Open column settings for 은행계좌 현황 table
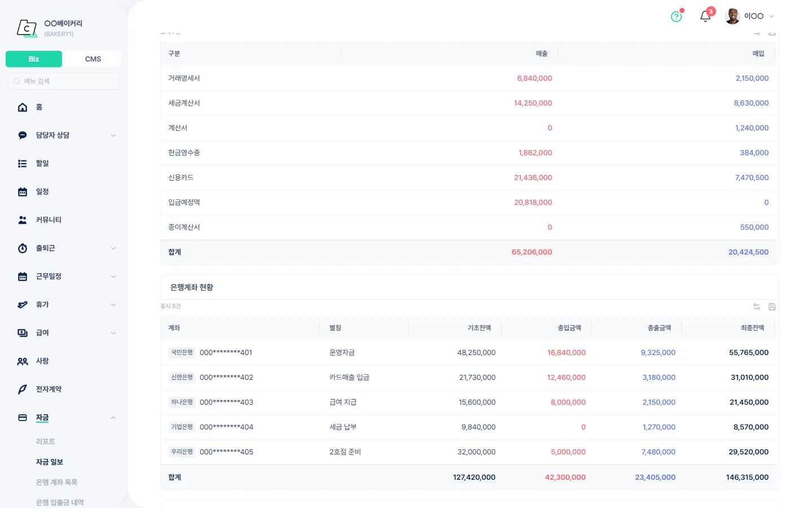 757,307
